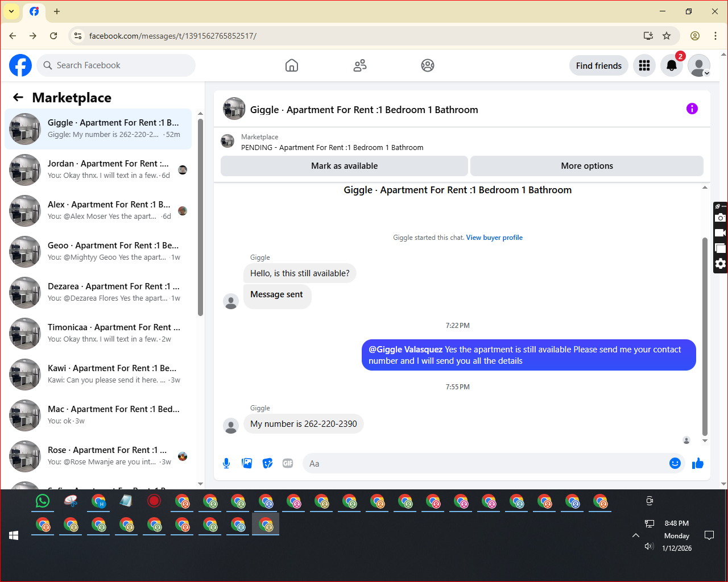Open the taskbar volume control
The width and height of the screenshot is (728, 582).
click(649, 546)
